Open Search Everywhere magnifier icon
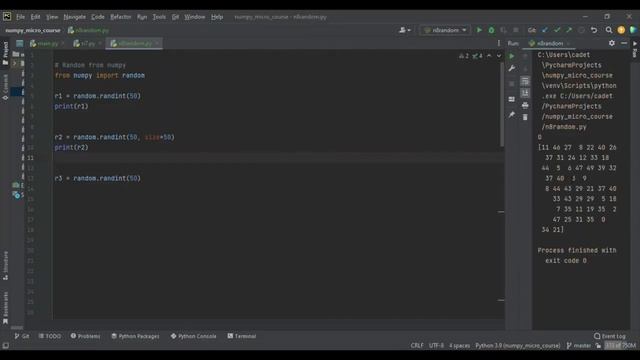This screenshot has height=360, width=640. (x=609, y=30)
